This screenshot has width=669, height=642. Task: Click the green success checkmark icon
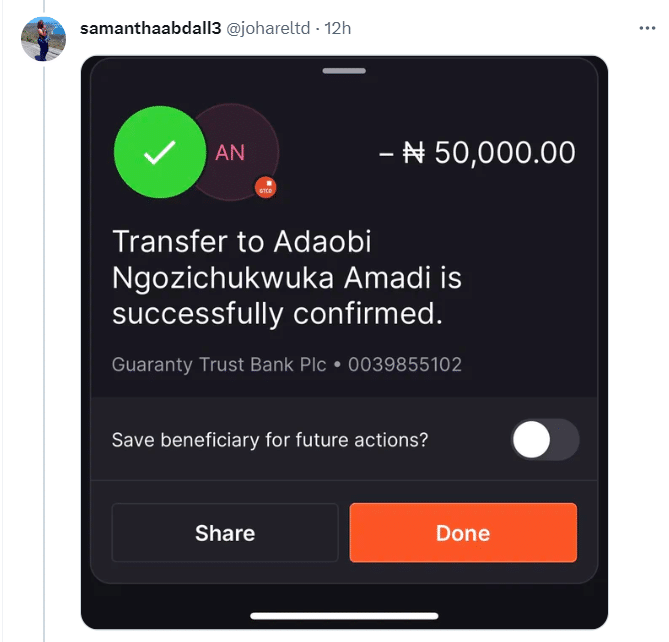(x=159, y=153)
